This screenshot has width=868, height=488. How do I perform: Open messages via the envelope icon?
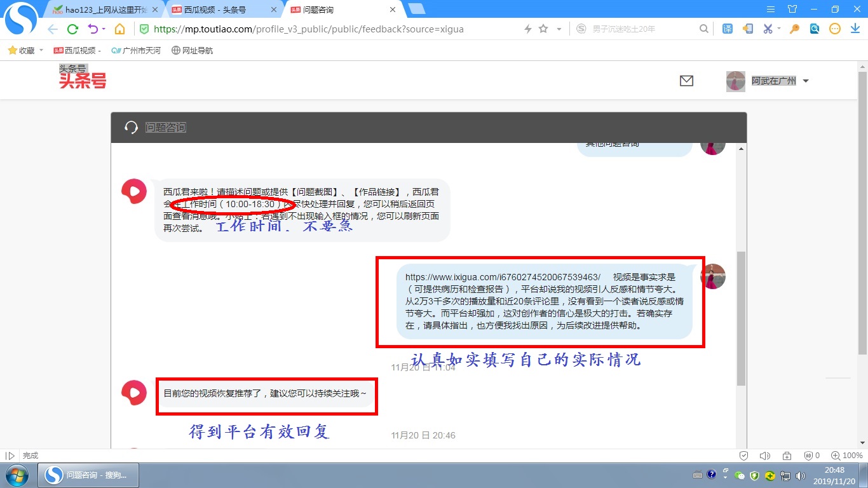pos(686,81)
